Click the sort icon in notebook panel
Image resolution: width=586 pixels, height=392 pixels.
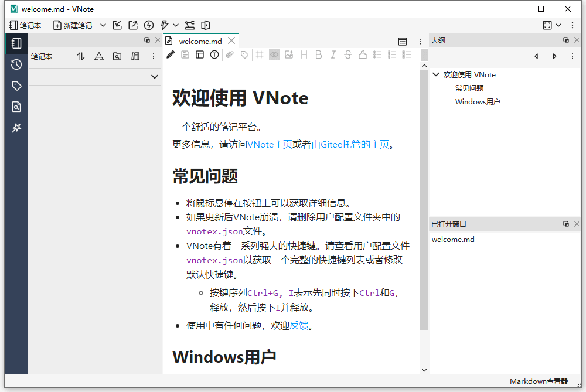pyautogui.click(x=81, y=56)
